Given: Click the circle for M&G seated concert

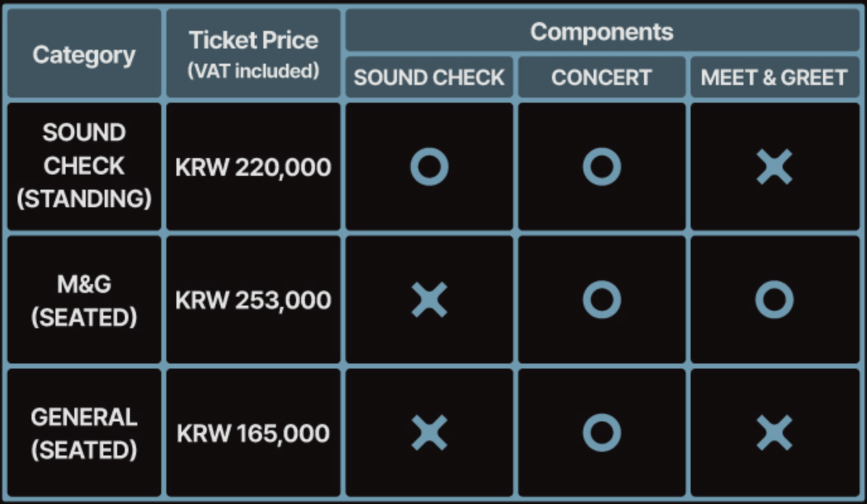Looking at the screenshot, I should click(x=602, y=300).
